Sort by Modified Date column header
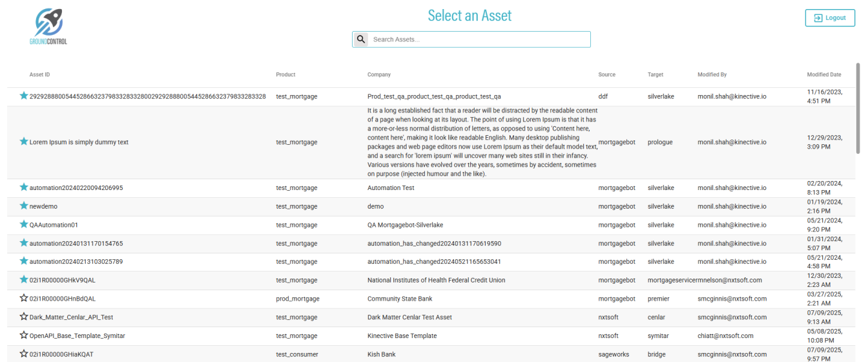Image resolution: width=868 pixels, height=362 pixels. click(823, 75)
